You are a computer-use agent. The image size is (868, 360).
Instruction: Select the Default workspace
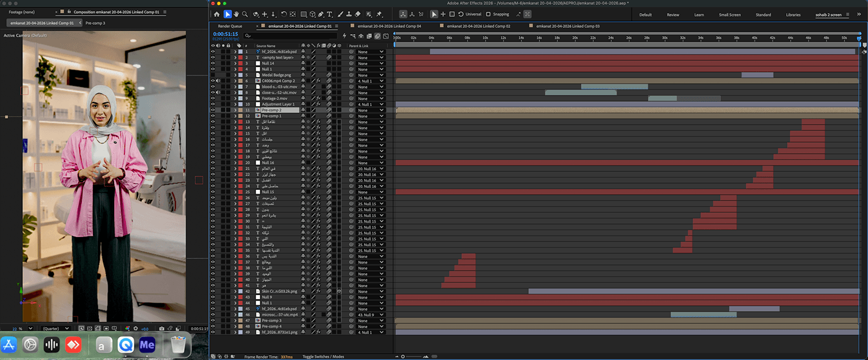pos(645,14)
